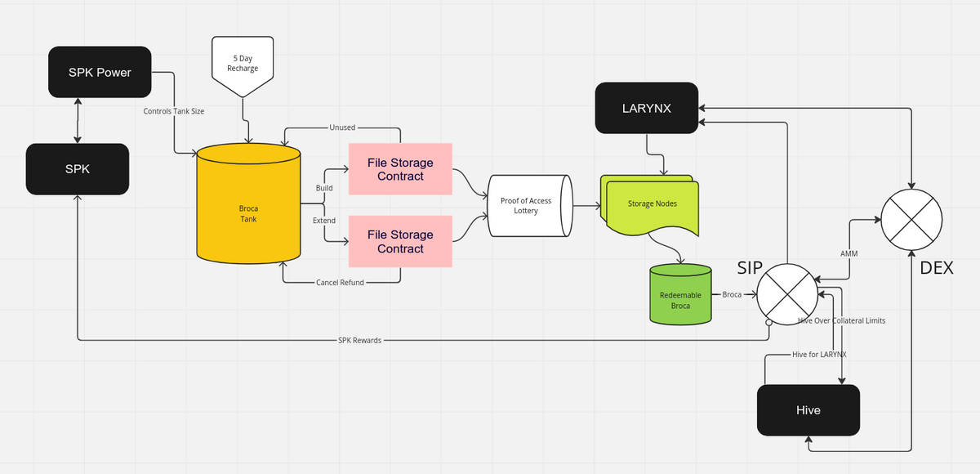
Task: Select the Storage Nodes document shape
Action: click(x=651, y=203)
